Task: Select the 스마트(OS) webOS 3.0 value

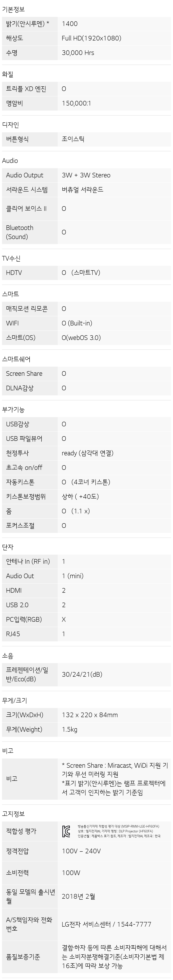Action: (x=81, y=338)
